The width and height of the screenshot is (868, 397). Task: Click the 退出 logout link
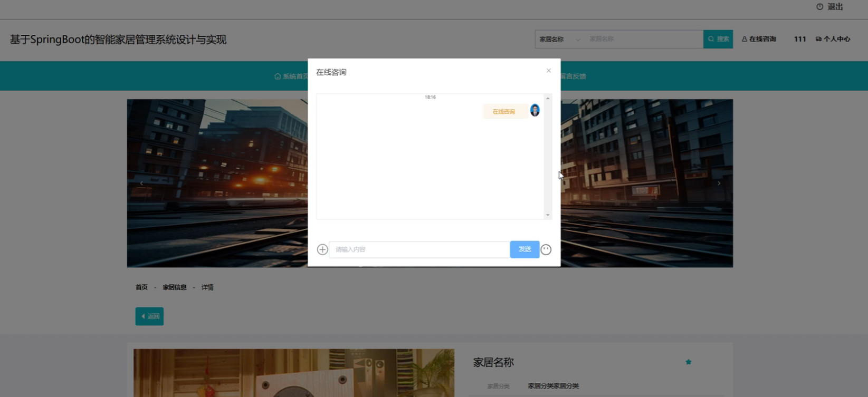point(835,7)
